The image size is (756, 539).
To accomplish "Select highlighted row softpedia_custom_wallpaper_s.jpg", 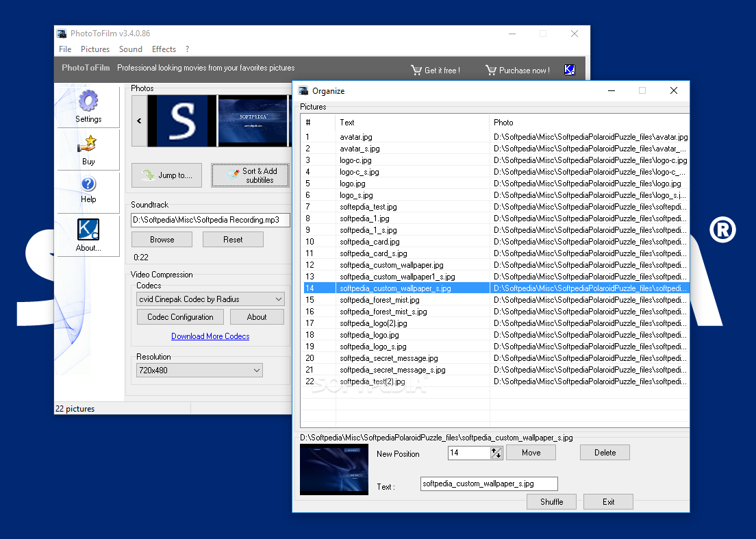I will (494, 288).
